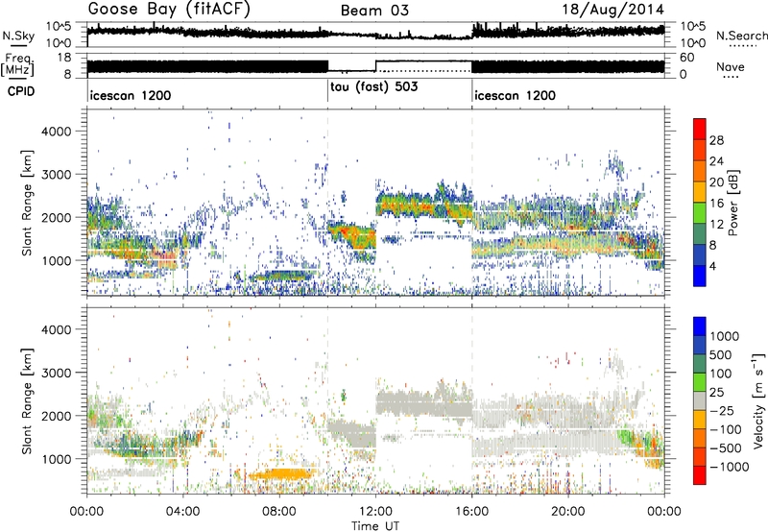Click the '100' velocity colorbar label
The width and height of the screenshot is (768, 532).
720,374
